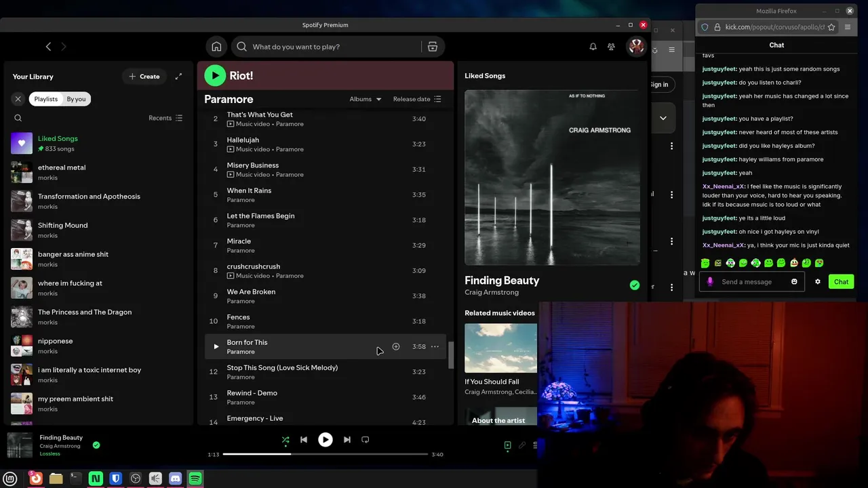Toggle the Playlists filter chip
This screenshot has height=488, width=868.
(46, 99)
